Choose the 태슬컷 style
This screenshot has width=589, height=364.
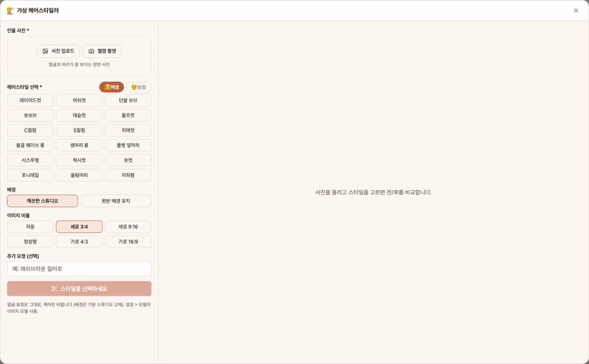coord(79,115)
